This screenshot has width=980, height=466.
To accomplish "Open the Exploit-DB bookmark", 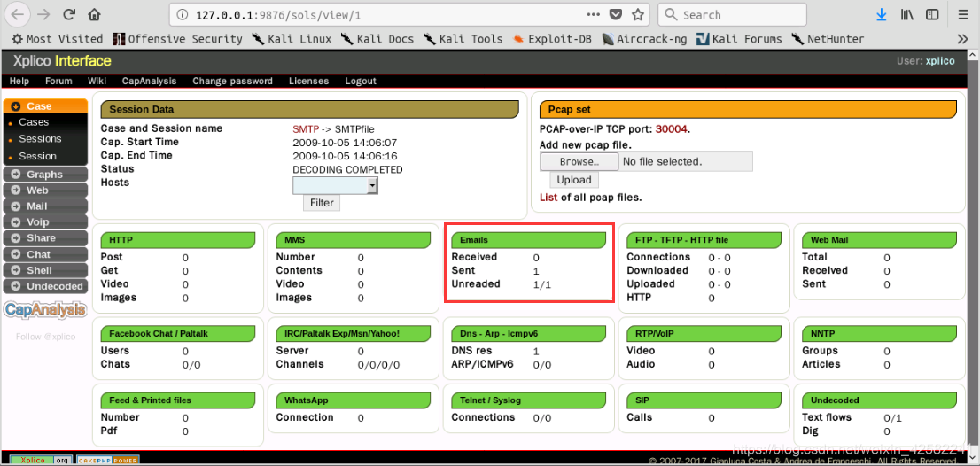I will point(552,39).
